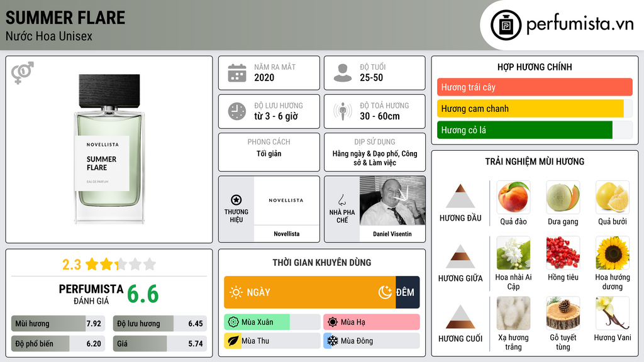
Task: Click the star rating icons next to 2.3
Action: pyautogui.click(x=121, y=264)
